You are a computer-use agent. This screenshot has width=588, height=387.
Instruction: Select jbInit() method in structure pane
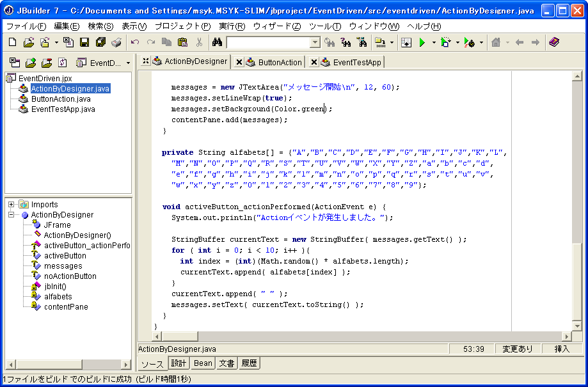(x=55, y=287)
